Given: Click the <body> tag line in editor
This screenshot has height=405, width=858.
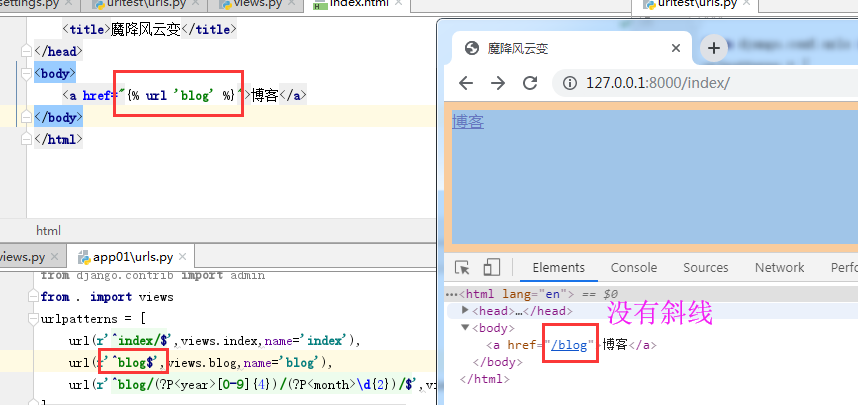Looking at the screenshot, I should tap(55, 73).
